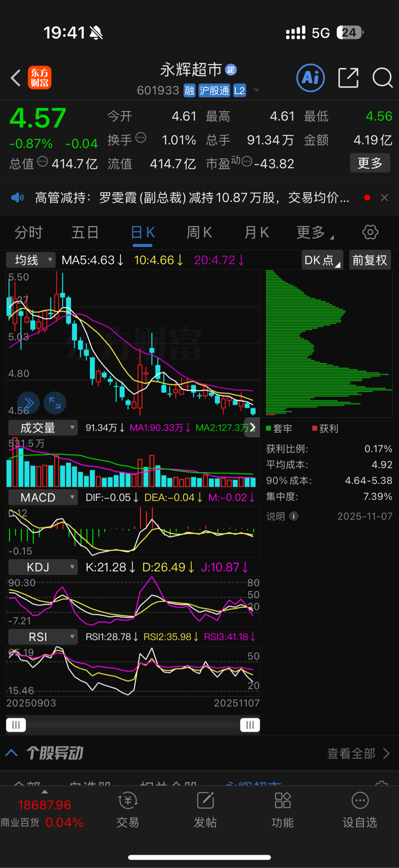The width and height of the screenshot is (399, 868).
Task: Switch to 周K chart tab
Action: [x=199, y=232]
